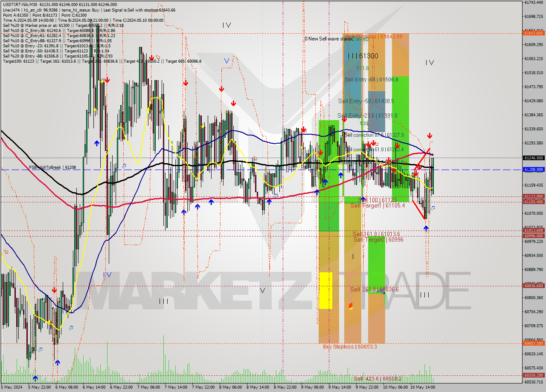Screen dimensions: 546x392
Task: Click 'Sell correction 87.5 | 61327.9' label
Action: pyautogui.click(x=374, y=135)
